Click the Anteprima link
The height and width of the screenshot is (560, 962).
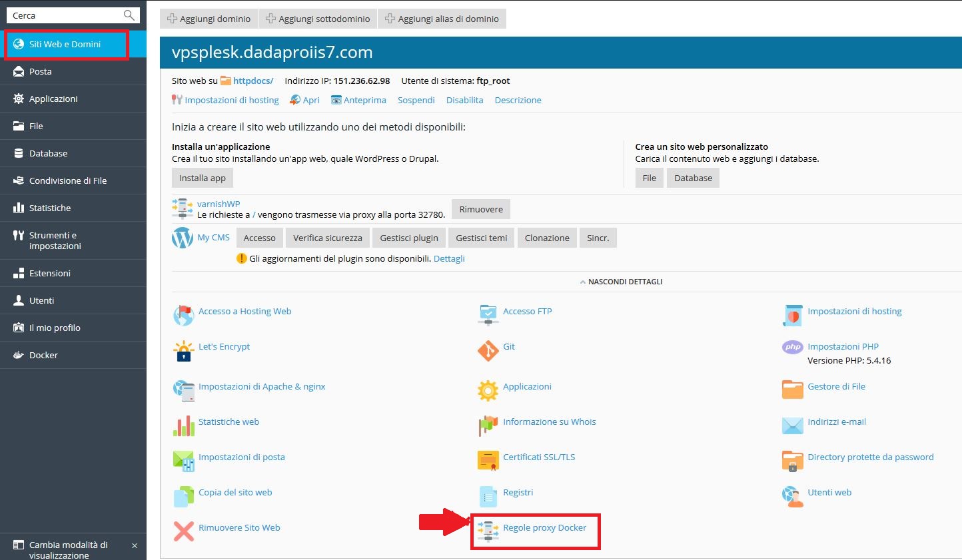pyautogui.click(x=365, y=100)
